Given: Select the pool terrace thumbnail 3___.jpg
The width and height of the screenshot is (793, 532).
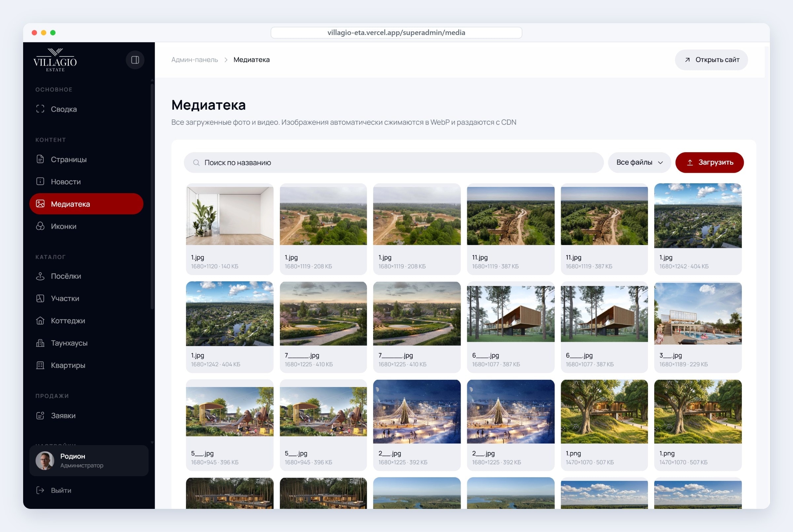Looking at the screenshot, I should pyautogui.click(x=698, y=313).
